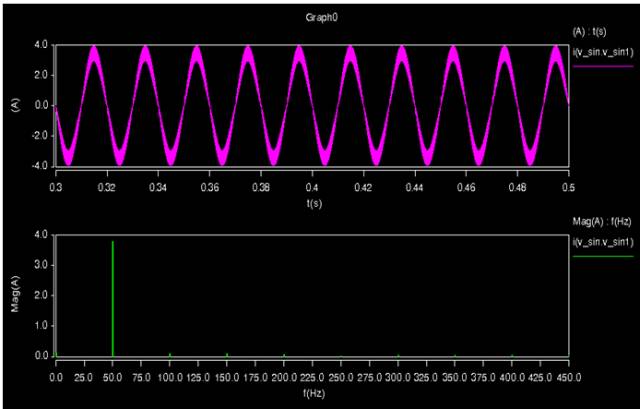Click the -4.0 tick on the current axis
The height and width of the screenshot is (409, 640).
[x=40, y=164]
